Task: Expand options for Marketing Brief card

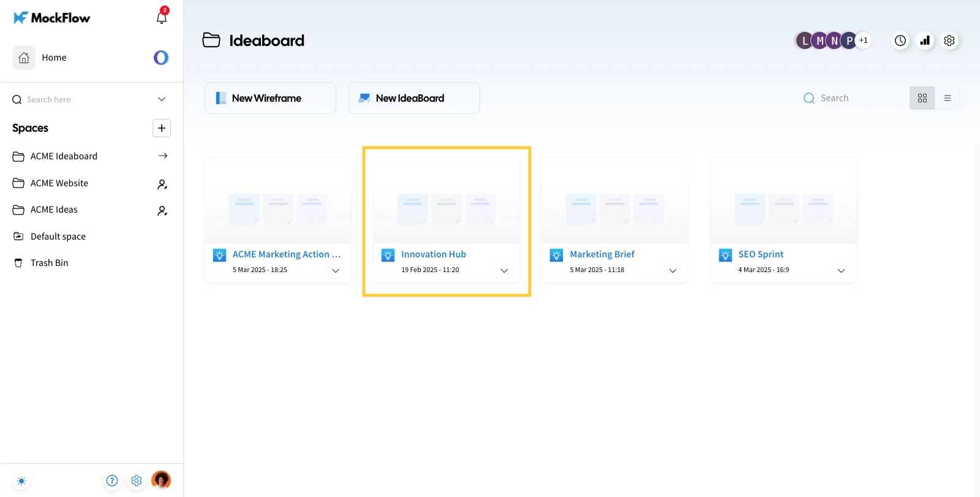Action: click(x=673, y=271)
